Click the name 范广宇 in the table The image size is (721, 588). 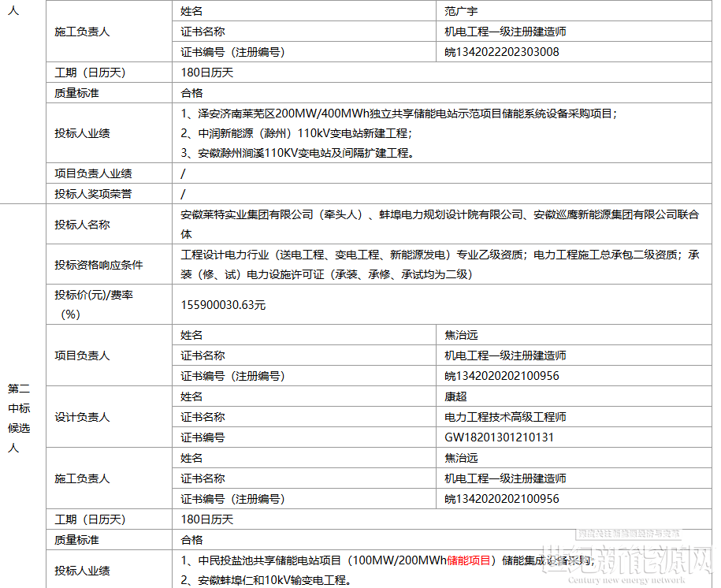[461, 12]
